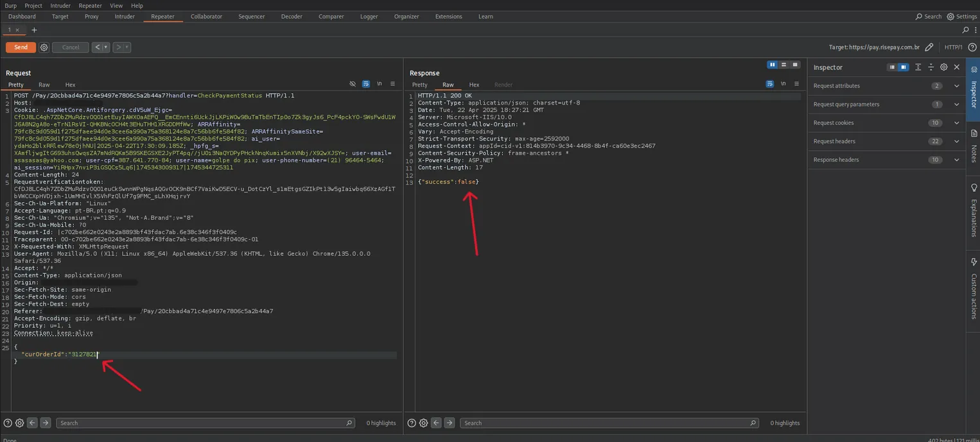The height and width of the screenshot is (442, 980).
Task: Expand the Request headers section
Action: pyautogui.click(x=956, y=141)
